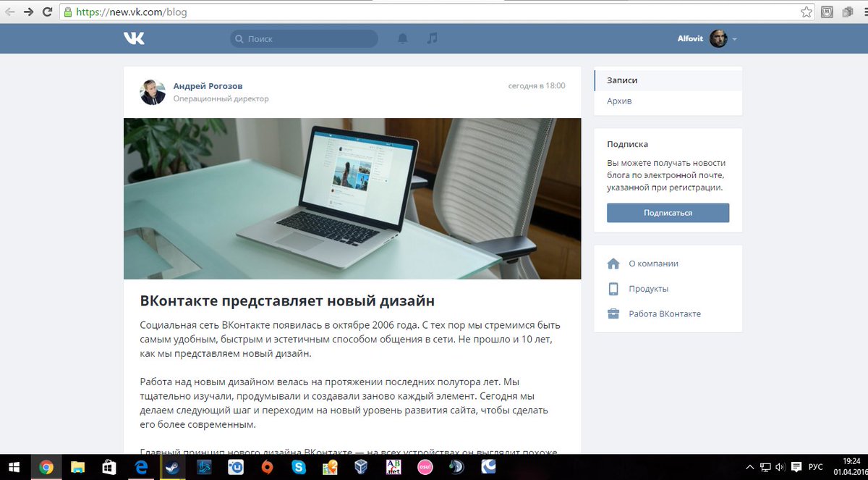The width and height of the screenshot is (868, 480).
Task: Open the laptop cover image of post
Action: (x=352, y=198)
